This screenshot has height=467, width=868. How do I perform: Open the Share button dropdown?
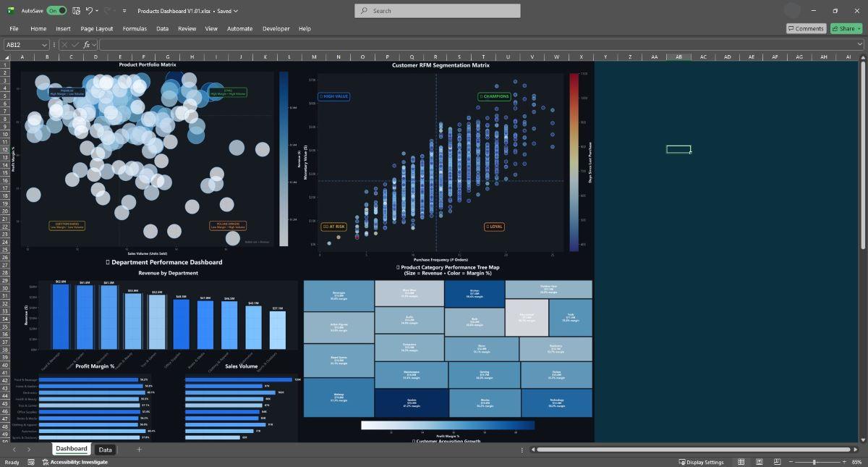click(859, 28)
